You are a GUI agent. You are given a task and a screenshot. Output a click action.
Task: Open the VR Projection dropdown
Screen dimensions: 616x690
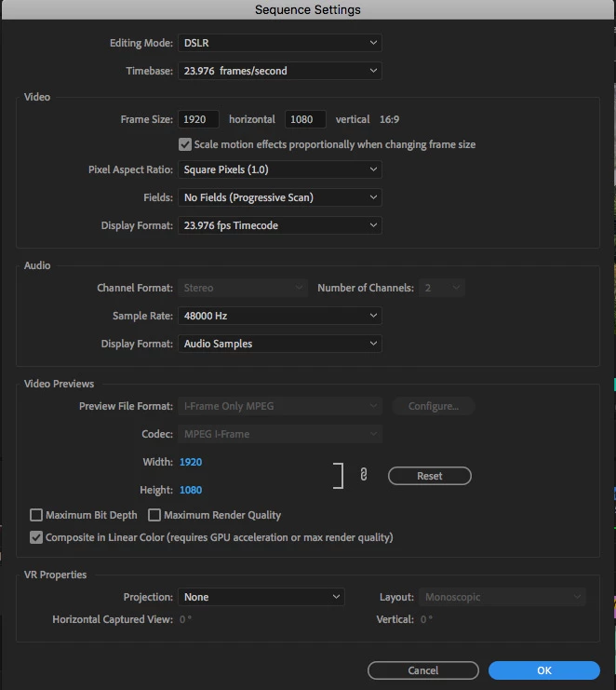(x=261, y=597)
